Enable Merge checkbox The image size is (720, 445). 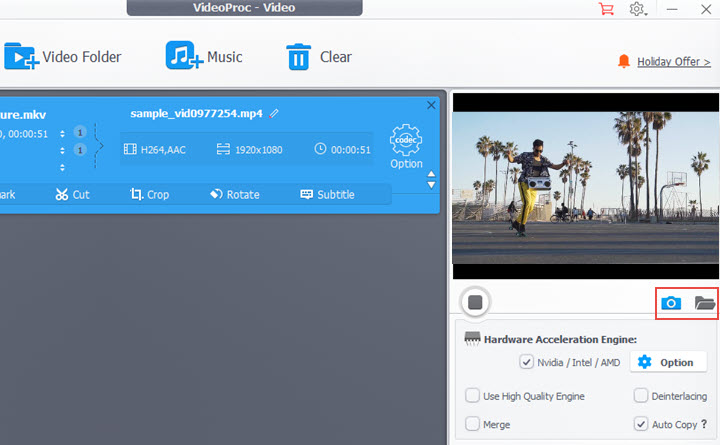[x=472, y=423]
